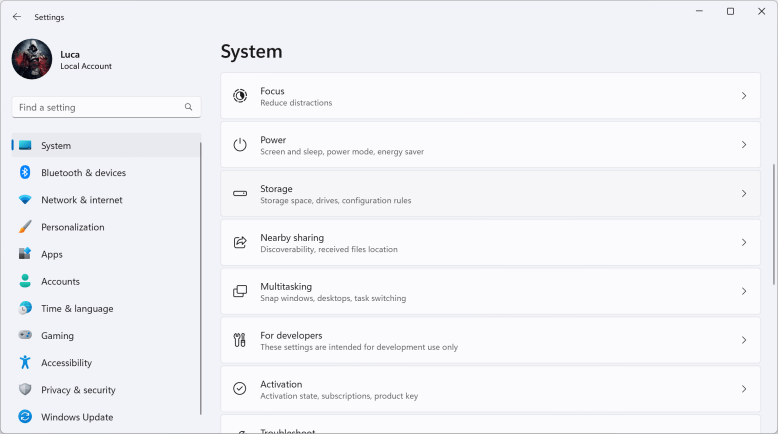778x434 pixels.
Task: Click the Find a setting search box
Action: pos(98,107)
